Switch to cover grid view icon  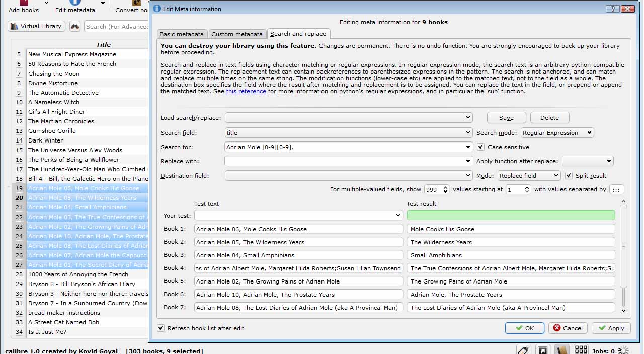pos(581,350)
